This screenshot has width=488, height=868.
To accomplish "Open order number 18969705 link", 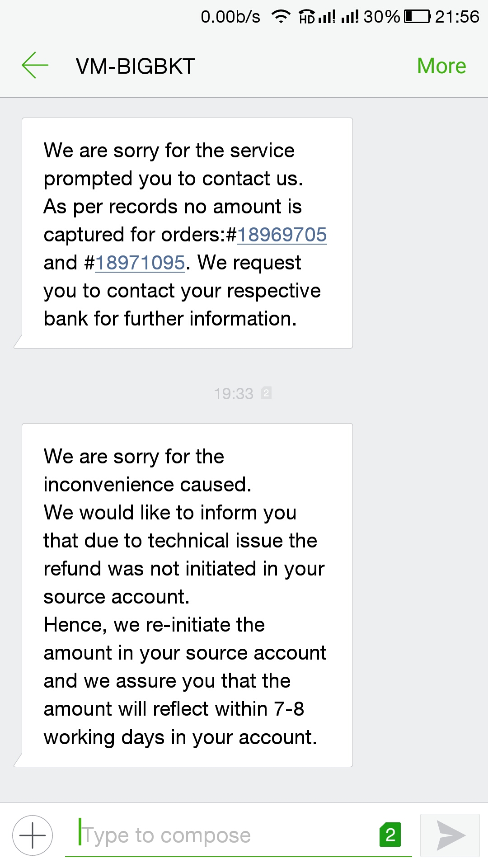I will tap(282, 235).
